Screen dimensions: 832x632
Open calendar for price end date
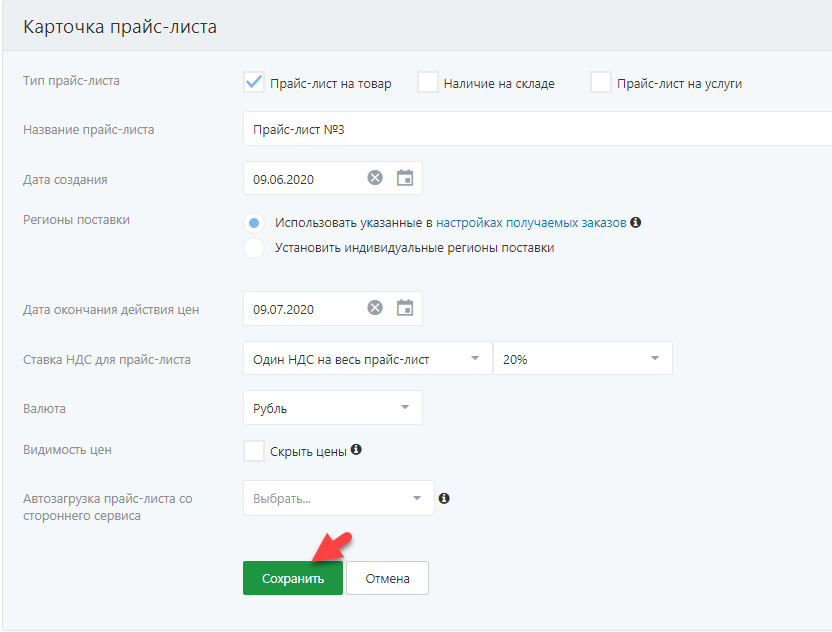(405, 308)
